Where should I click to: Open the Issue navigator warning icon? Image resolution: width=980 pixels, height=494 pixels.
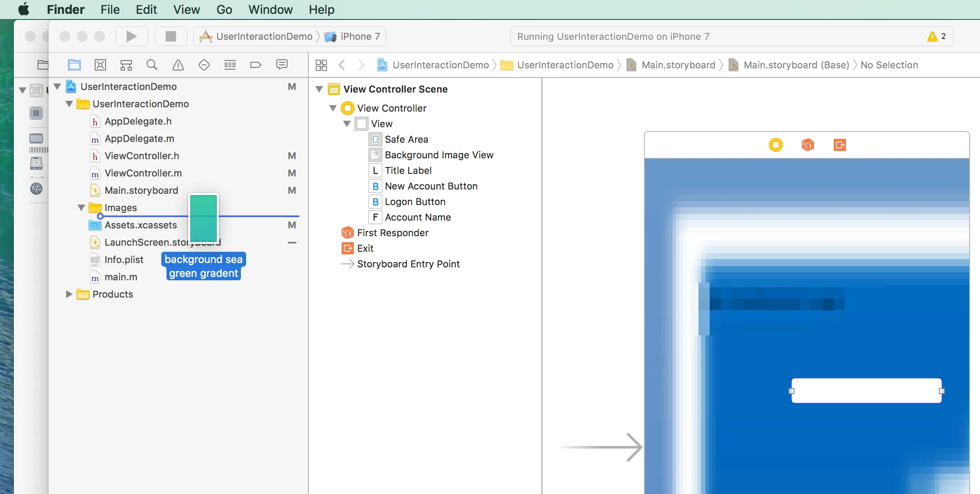(x=178, y=65)
